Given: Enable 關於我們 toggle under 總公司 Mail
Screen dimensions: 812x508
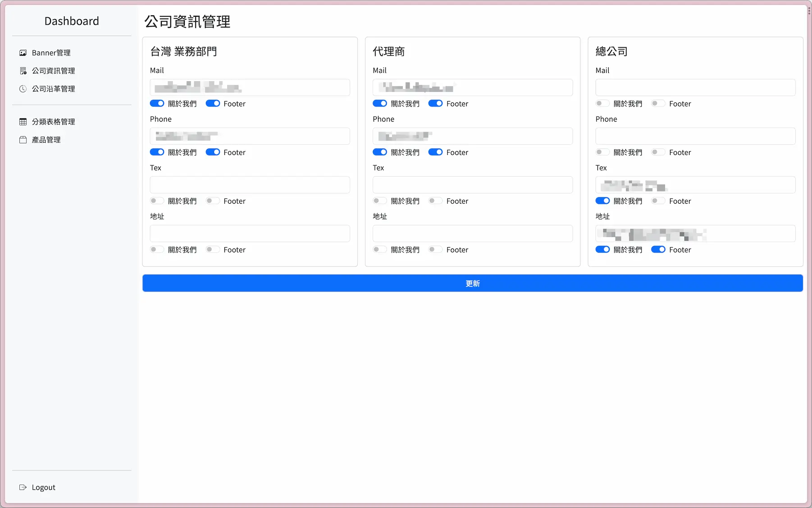Looking at the screenshot, I should pyautogui.click(x=602, y=104).
